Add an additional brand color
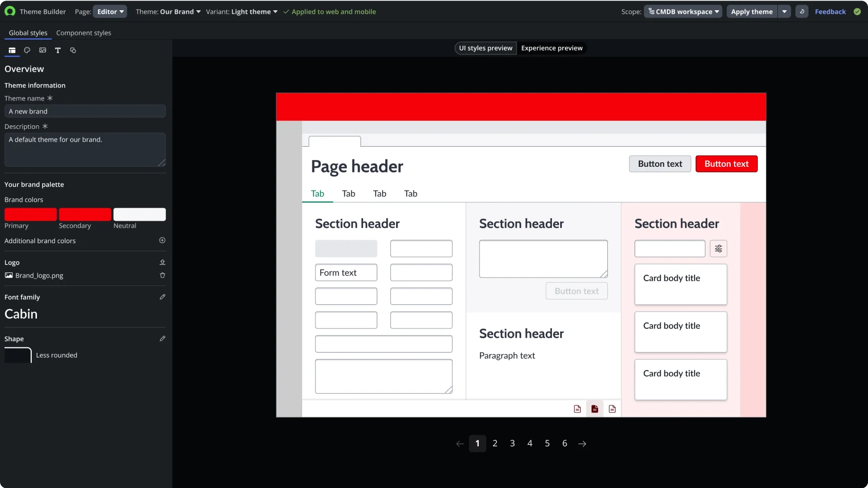 point(162,240)
